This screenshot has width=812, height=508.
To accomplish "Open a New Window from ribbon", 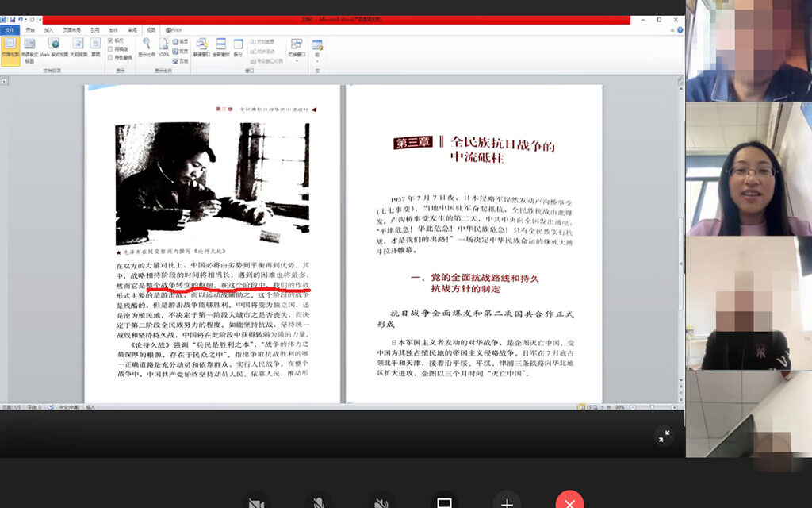I will [x=201, y=46].
